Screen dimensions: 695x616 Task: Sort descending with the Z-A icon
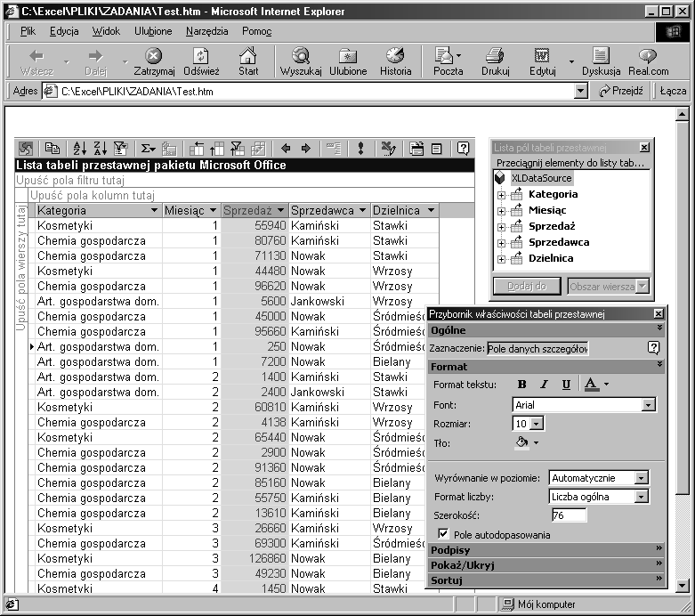click(x=101, y=148)
